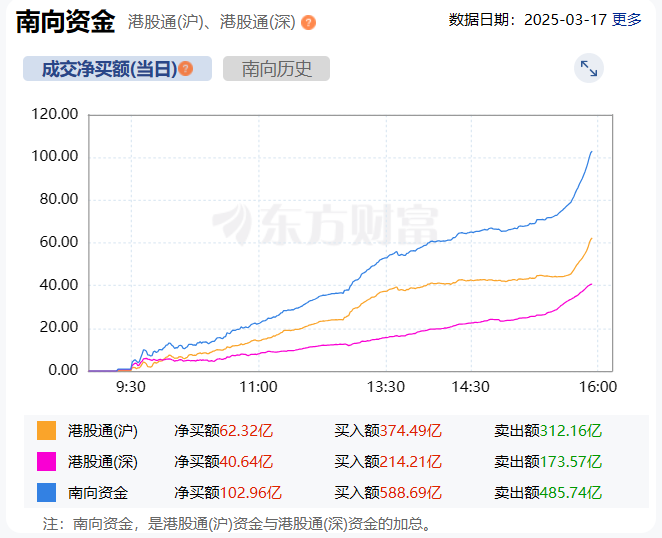
Task: Click the 港股通(沪) legend label
Action: point(103,431)
